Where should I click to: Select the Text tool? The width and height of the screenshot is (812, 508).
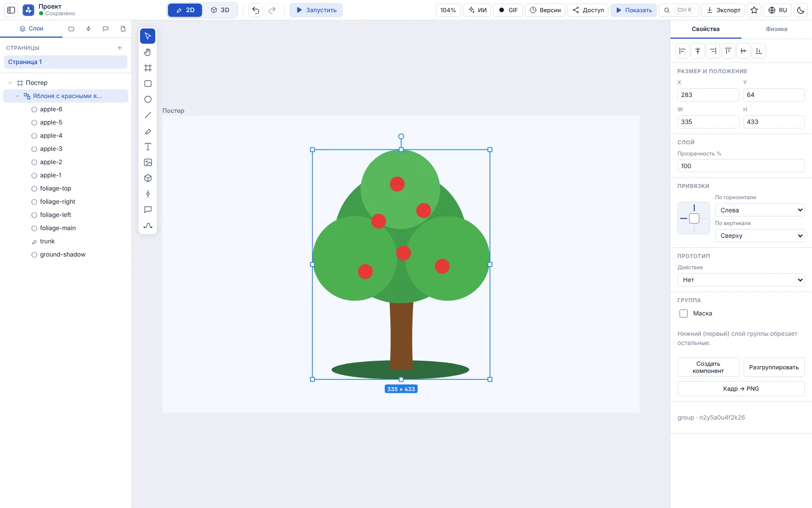(x=148, y=147)
